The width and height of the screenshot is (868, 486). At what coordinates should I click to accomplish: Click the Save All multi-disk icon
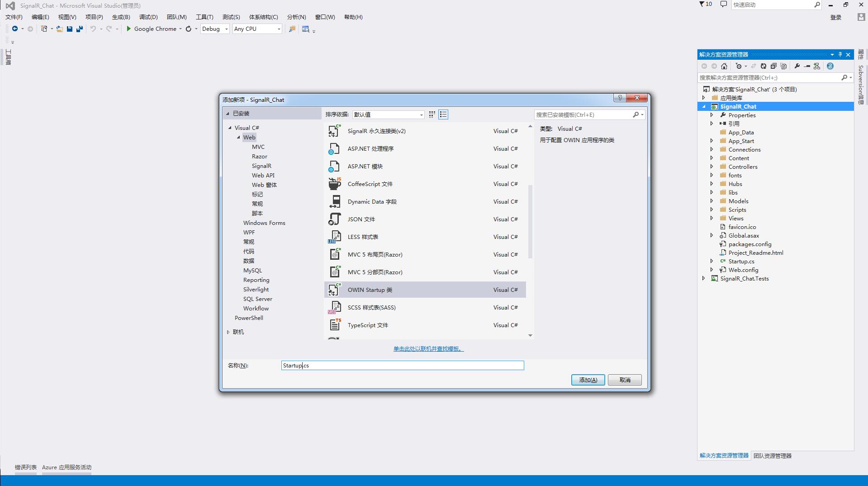(x=80, y=29)
